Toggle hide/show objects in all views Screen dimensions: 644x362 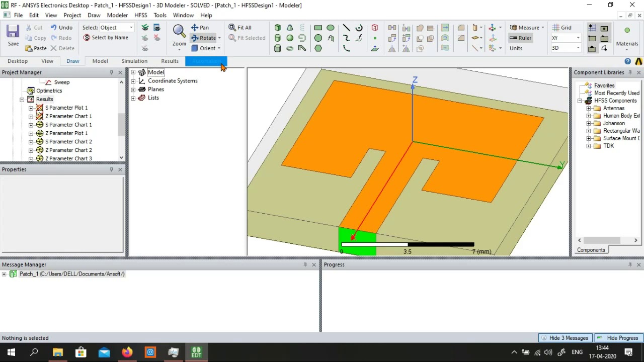(157, 28)
